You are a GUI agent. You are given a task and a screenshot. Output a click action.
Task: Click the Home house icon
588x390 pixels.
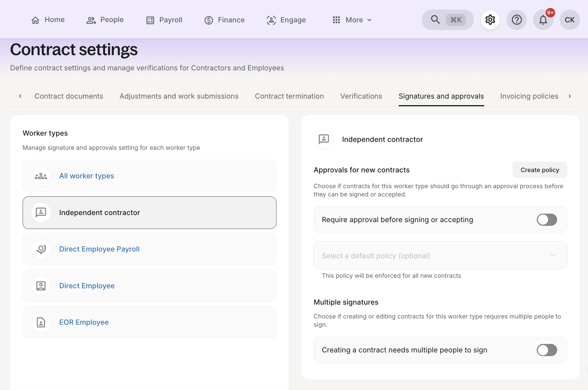click(35, 20)
